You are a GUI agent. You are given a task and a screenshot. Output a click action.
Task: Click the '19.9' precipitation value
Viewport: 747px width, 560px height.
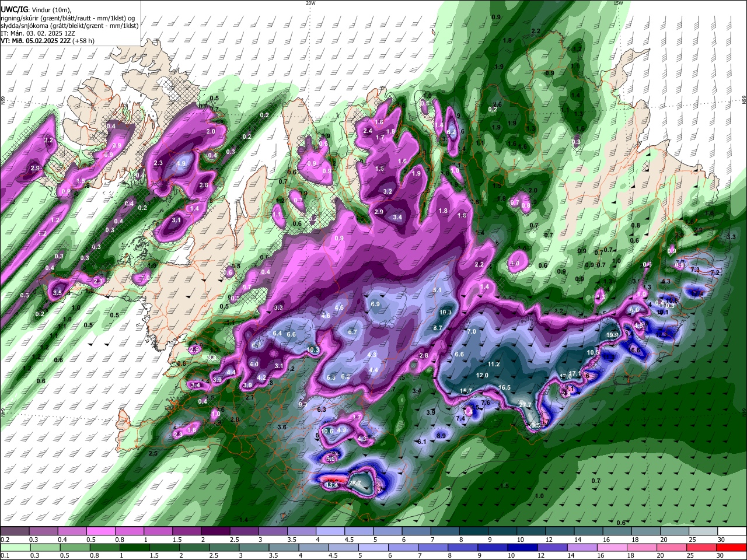coord(612,335)
